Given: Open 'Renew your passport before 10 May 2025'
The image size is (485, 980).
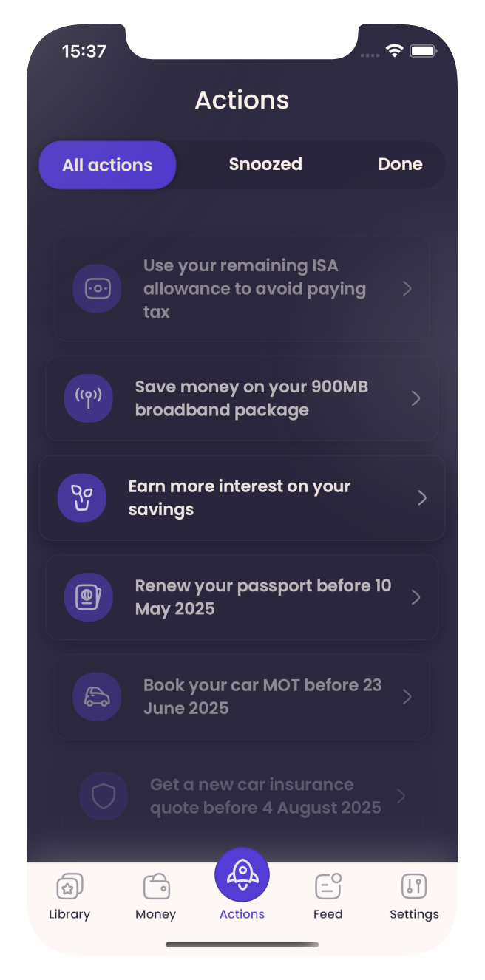Looking at the screenshot, I should click(263, 597).
